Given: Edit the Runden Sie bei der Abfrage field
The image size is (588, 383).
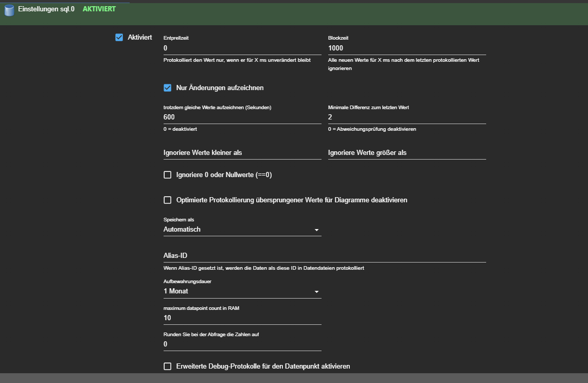Looking at the screenshot, I should [242, 344].
